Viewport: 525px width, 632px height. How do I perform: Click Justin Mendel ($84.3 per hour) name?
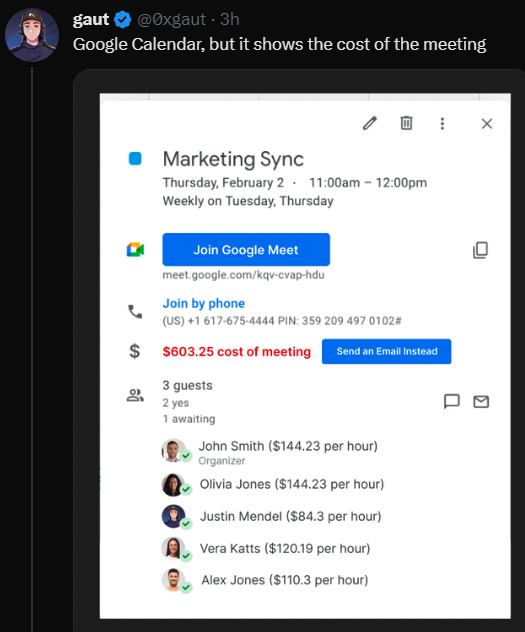[x=291, y=516]
